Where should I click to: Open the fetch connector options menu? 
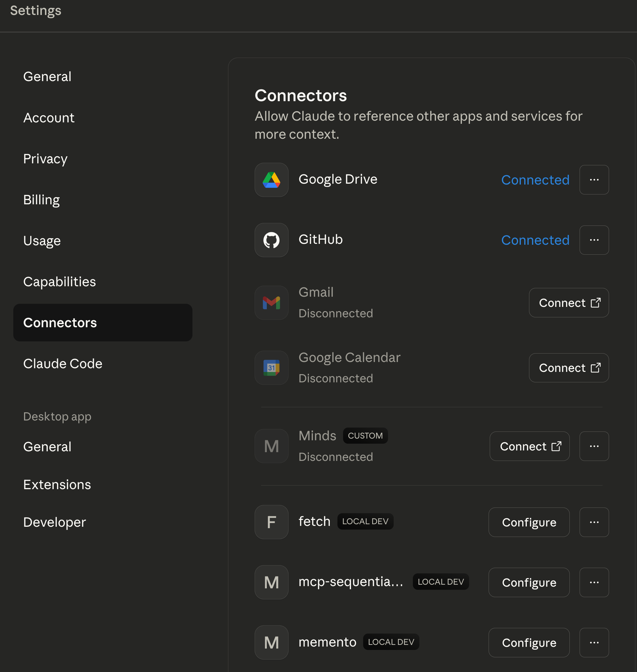[x=594, y=522]
